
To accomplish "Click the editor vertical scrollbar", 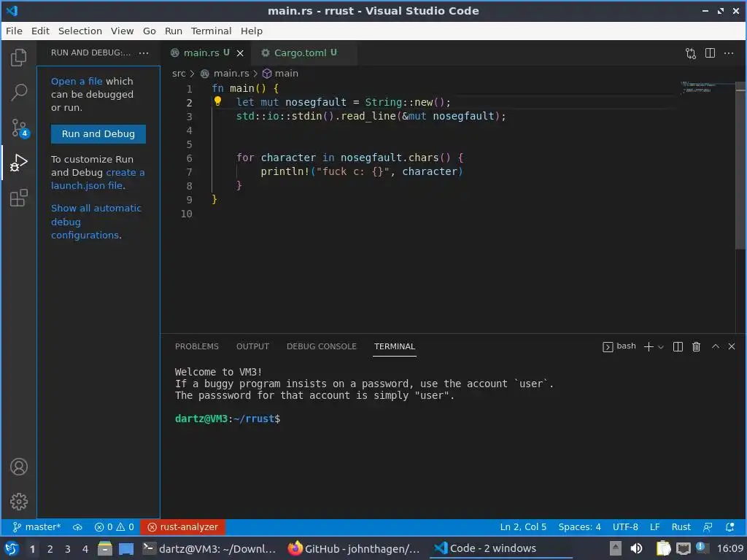I will pos(740,167).
